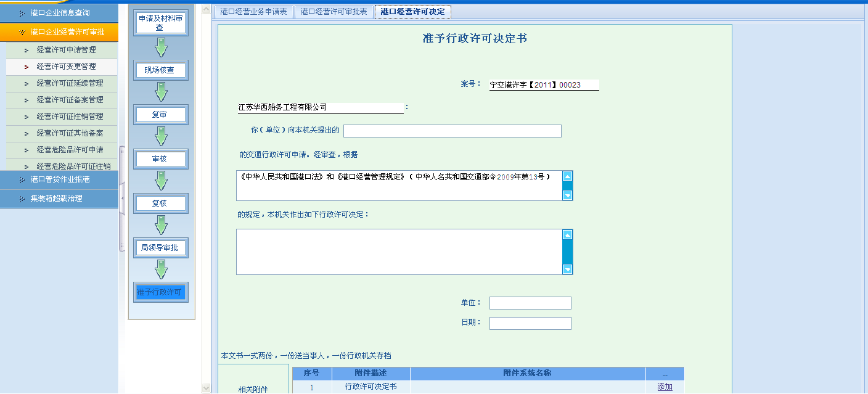Click the 添加 link for 行政许可决定书

point(665,387)
